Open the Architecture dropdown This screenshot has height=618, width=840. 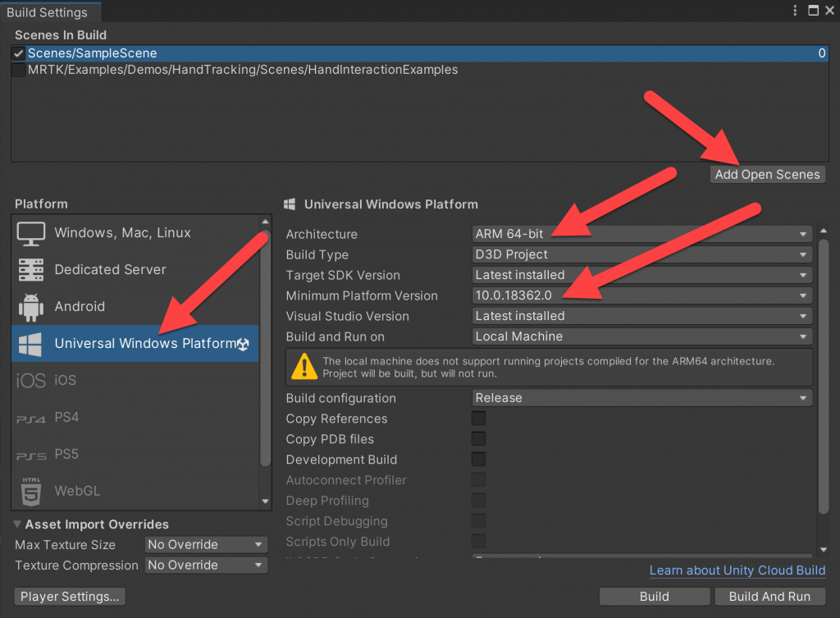tap(641, 234)
